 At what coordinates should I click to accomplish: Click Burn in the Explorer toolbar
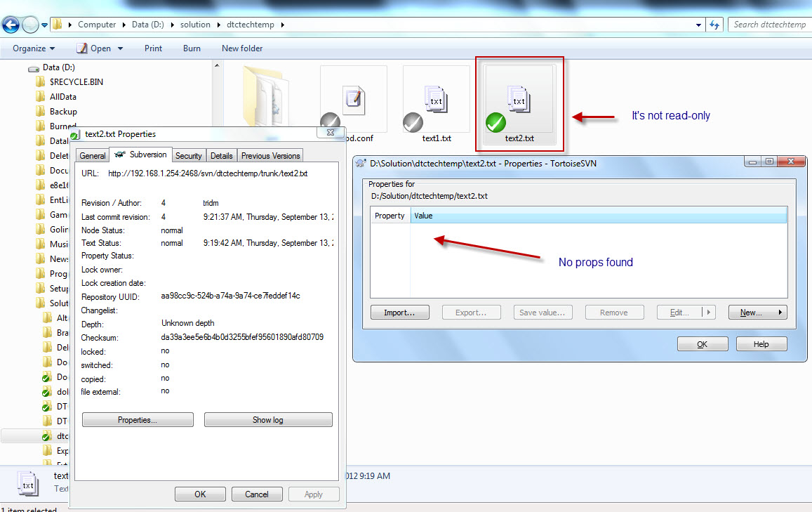pos(192,48)
